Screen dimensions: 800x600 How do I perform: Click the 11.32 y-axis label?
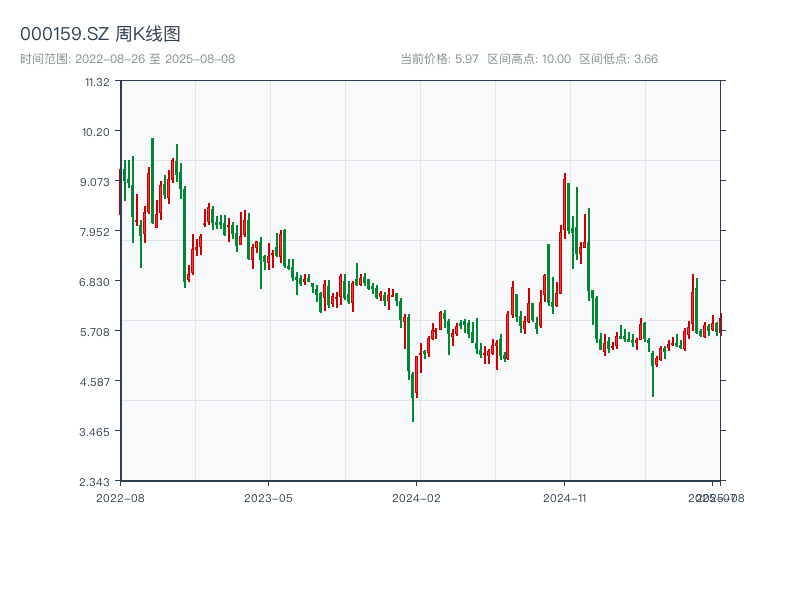pos(97,81)
